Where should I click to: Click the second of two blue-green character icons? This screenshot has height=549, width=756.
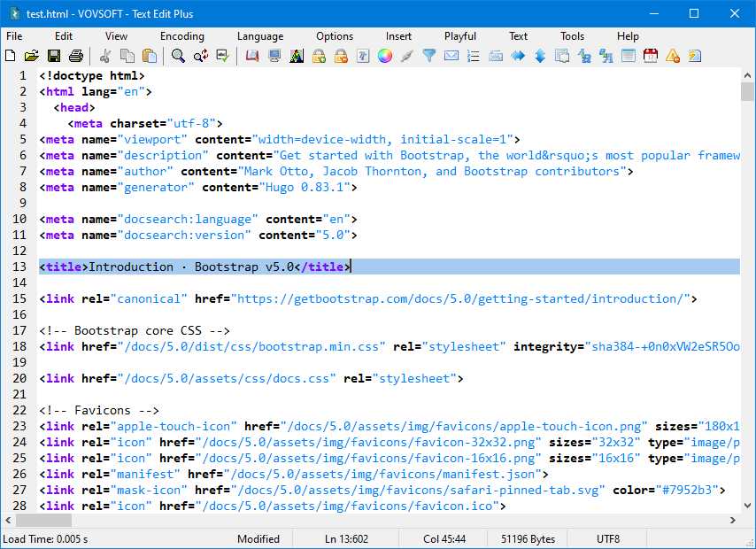606,56
